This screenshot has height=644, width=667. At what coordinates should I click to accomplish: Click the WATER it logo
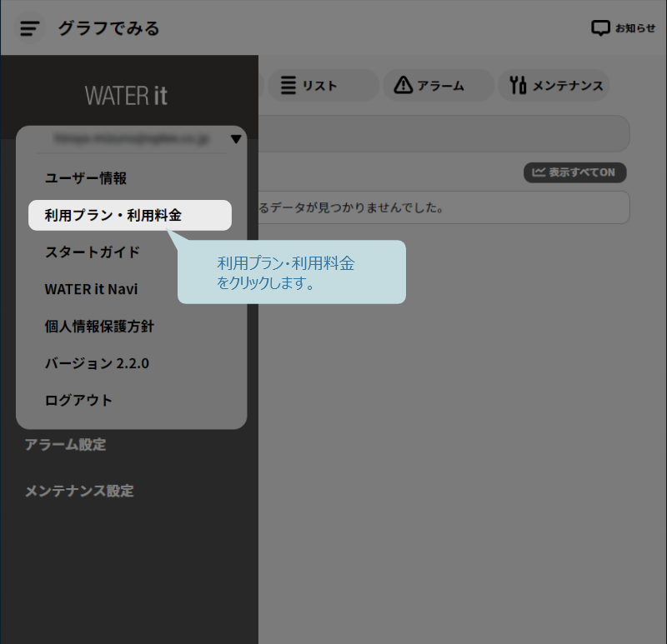126,95
